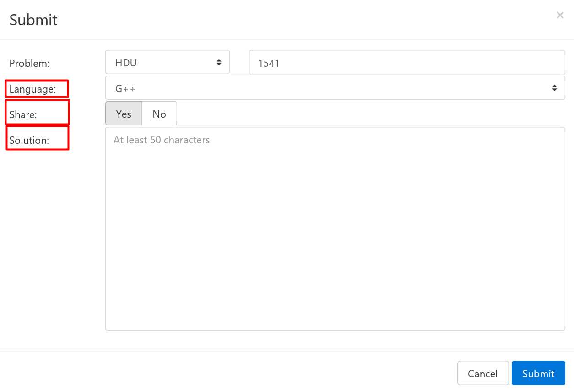The height and width of the screenshot is (392, 574).
Task: Click the Cancel button
Action: click(x=483, y=373)
